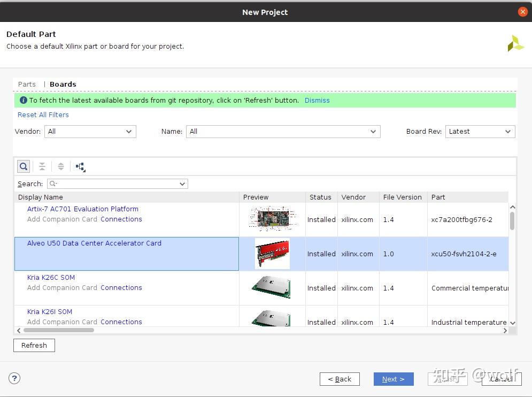Click the collapse all toolbar icon
The image size is (532, 397).
coord(42,166)
